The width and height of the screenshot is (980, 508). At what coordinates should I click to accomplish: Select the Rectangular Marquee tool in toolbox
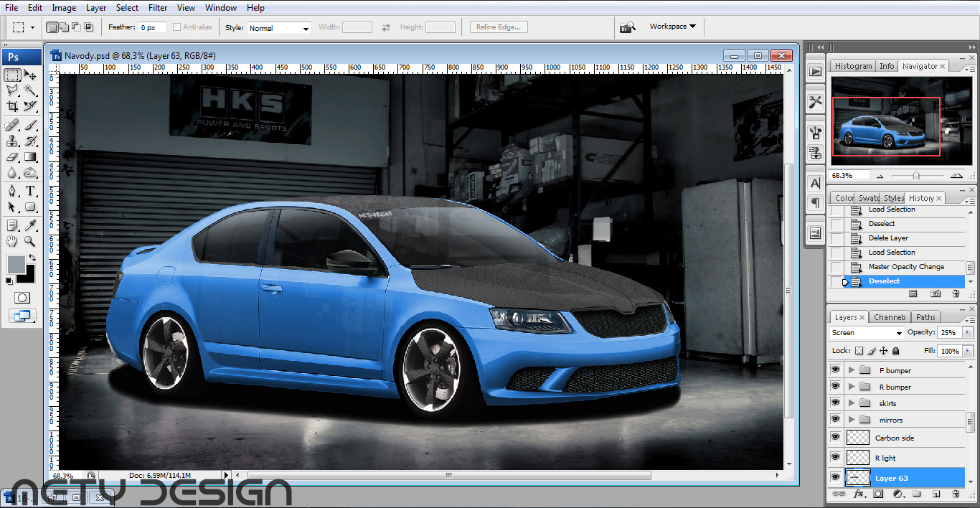[12, 75]
